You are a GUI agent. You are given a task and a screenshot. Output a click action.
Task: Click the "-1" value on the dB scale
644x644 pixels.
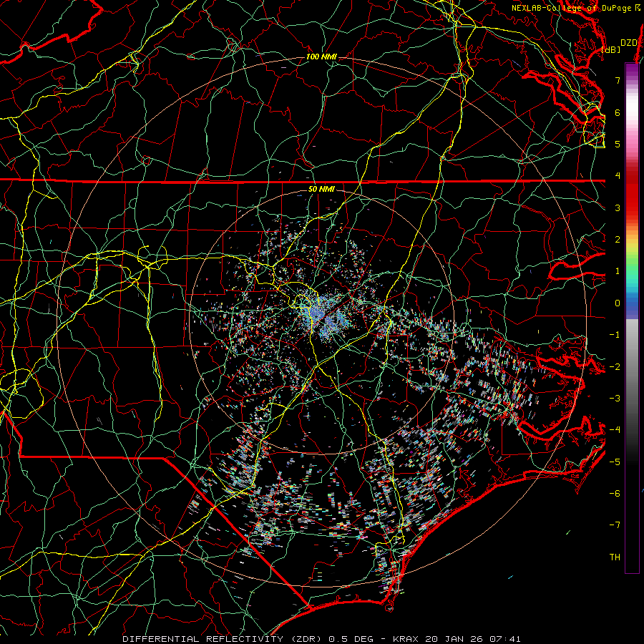615,335
